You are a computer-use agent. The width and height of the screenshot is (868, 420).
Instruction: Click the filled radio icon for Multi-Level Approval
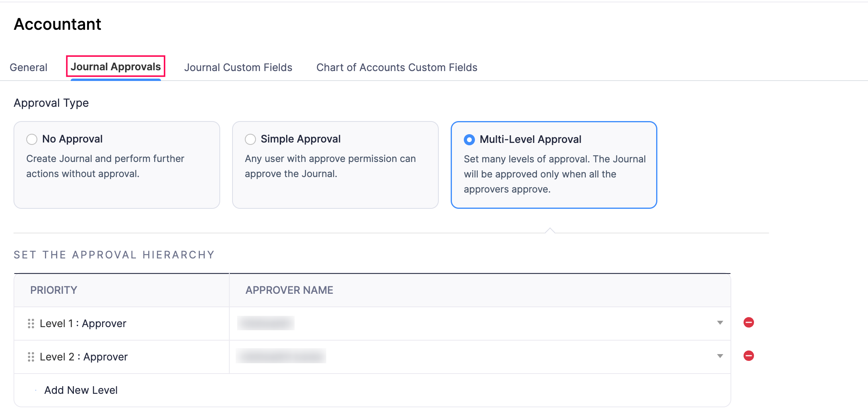pyautogui.click(x=470, y=140)
